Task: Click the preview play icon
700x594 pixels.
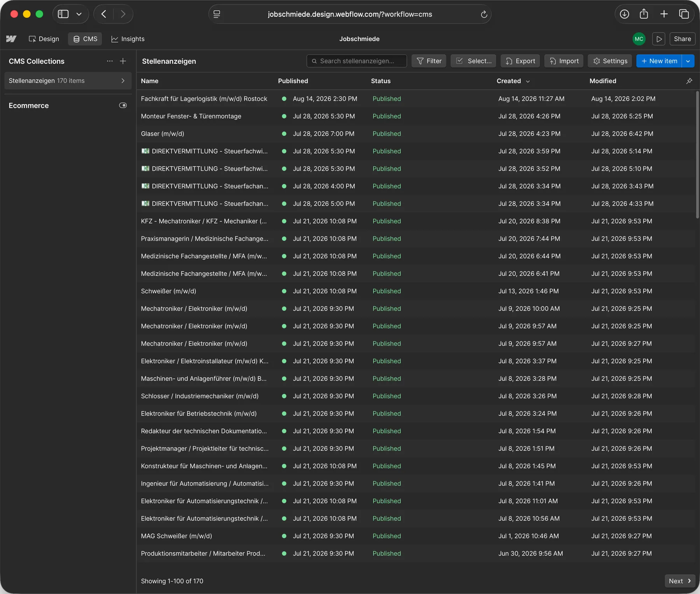Action: [x=659, y=39]
